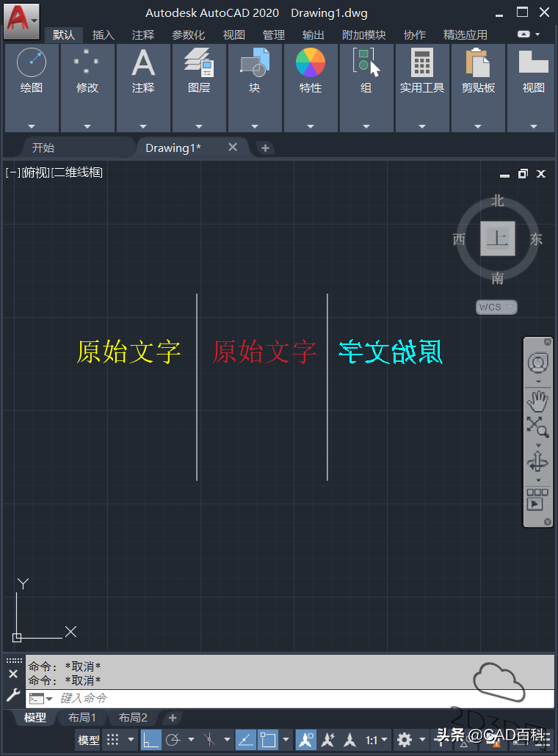Open the Block (块) panel icon
558x756 pixels.
pyautogui.click(x=255, y=62)
